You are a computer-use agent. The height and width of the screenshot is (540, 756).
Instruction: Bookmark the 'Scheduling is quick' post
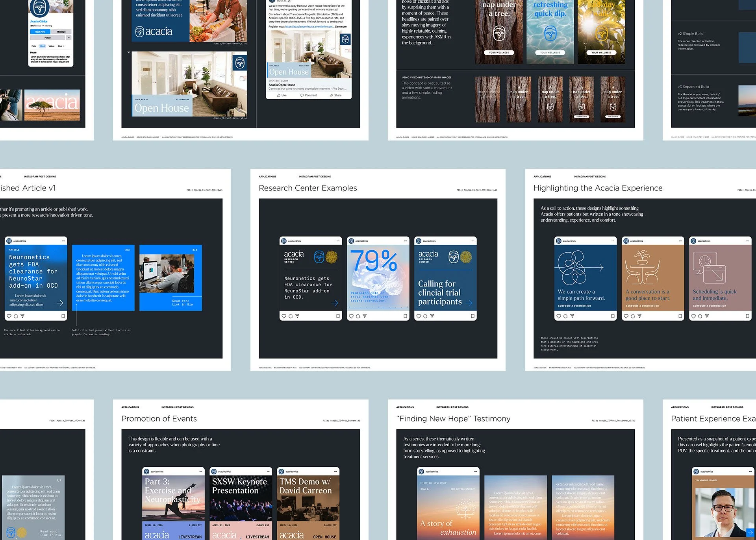(747, 316)
